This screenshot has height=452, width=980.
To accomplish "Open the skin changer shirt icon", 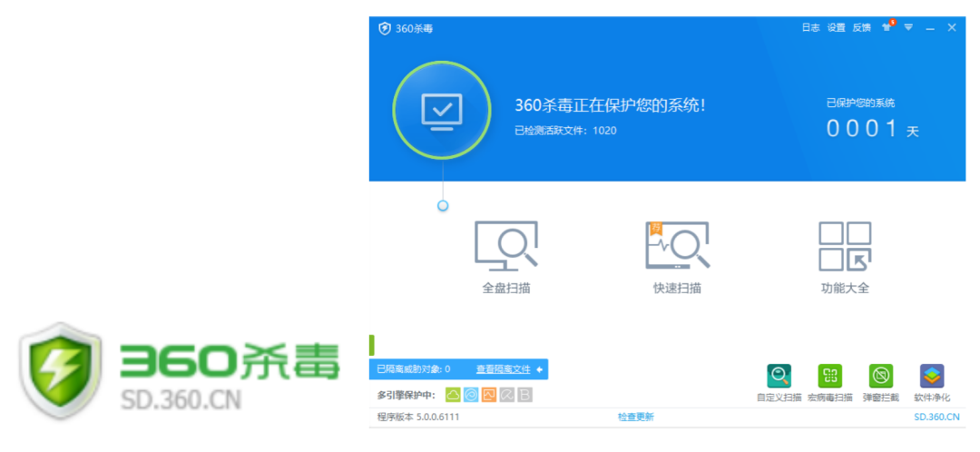I will [887, 27].
